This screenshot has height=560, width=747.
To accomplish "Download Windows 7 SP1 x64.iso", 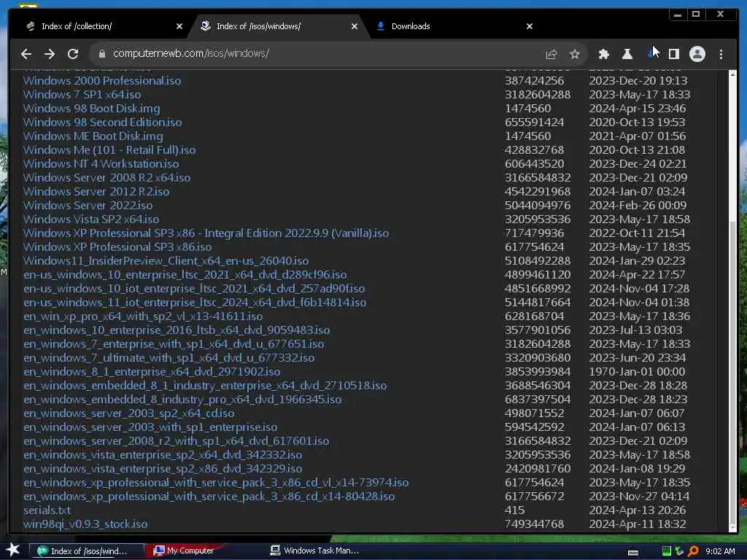I will pyautogui.click(x=82, y=94).
